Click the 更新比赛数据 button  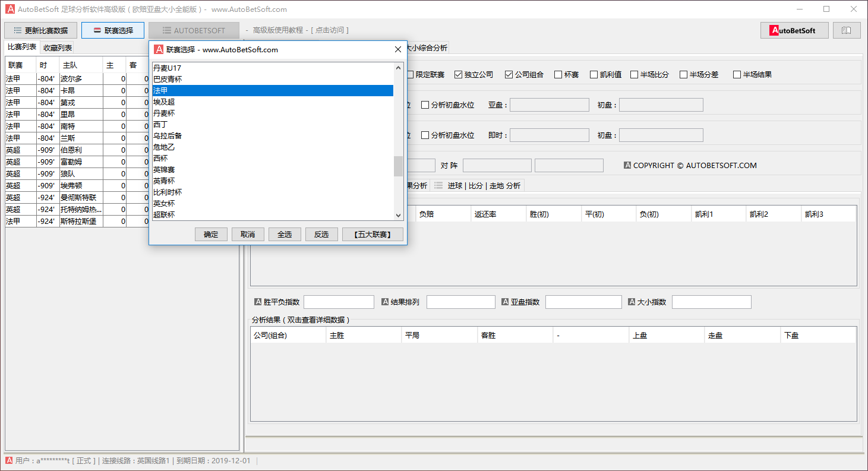click(40, 30)
